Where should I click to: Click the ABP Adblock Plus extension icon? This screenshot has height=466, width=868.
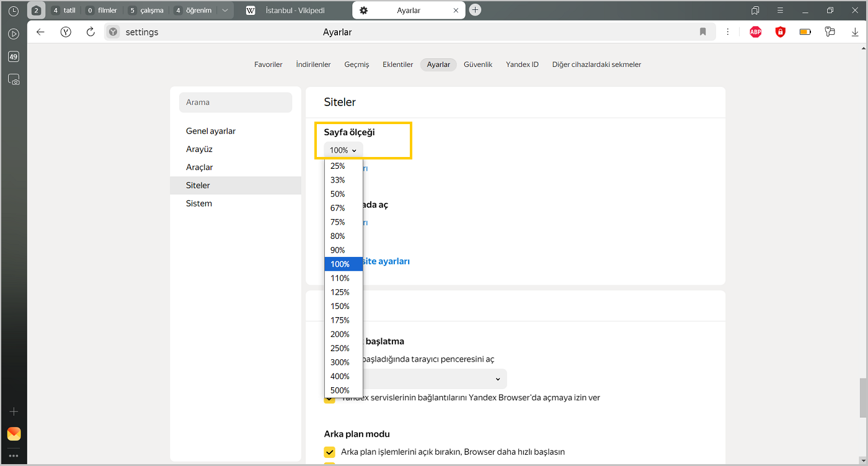[755, 32]
